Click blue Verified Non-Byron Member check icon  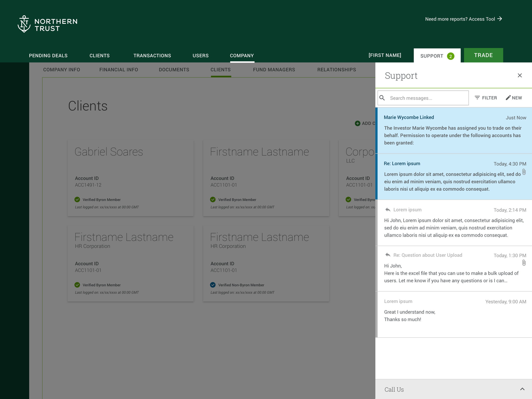click(x=213, y=285)
